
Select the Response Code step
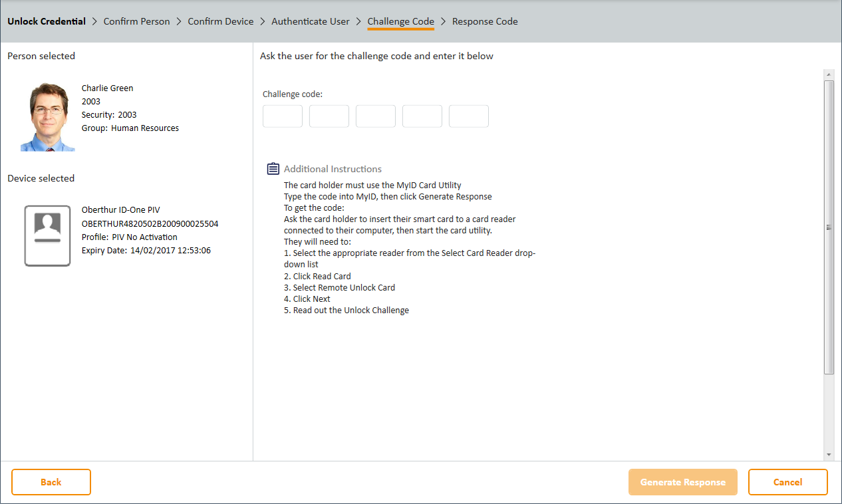[485, 21]
